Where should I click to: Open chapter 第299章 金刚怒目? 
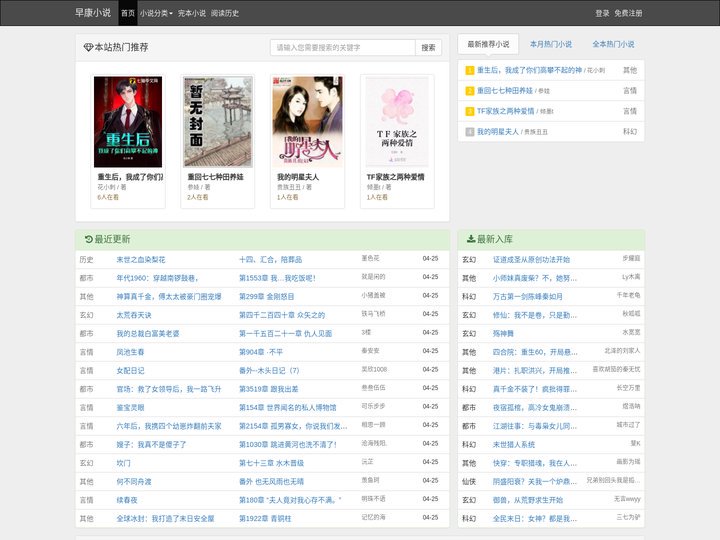point(266,297)
